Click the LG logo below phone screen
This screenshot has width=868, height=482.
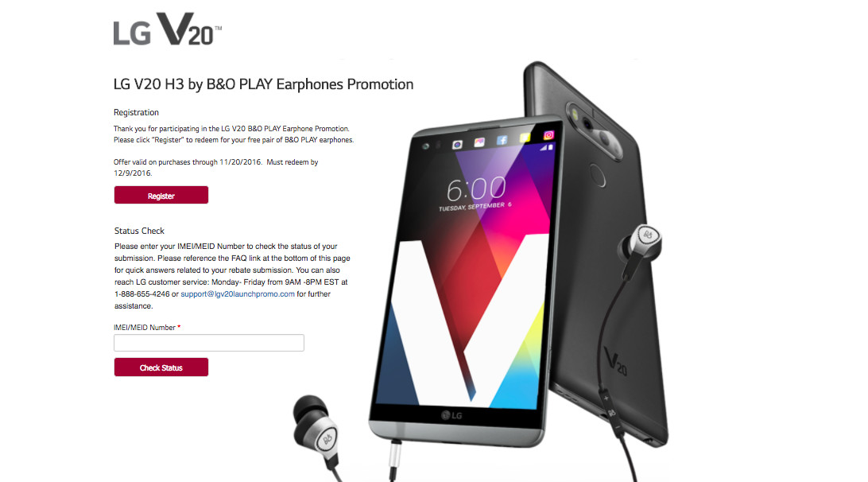(x=451, y=415)
